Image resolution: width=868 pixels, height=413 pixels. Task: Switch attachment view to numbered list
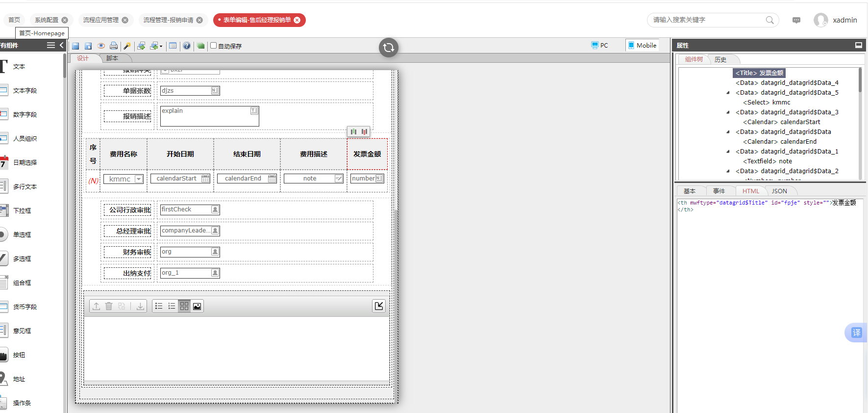(172, 306)
